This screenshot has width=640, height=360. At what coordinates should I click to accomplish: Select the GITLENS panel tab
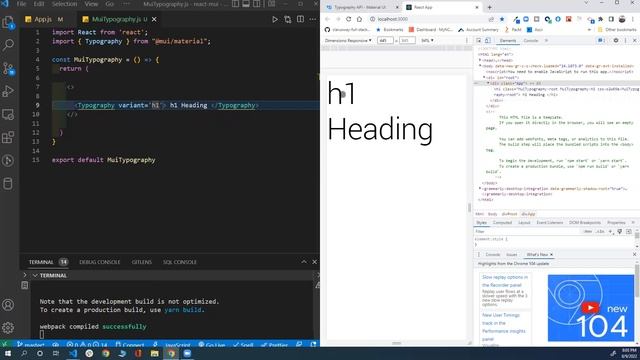point(142,262)
